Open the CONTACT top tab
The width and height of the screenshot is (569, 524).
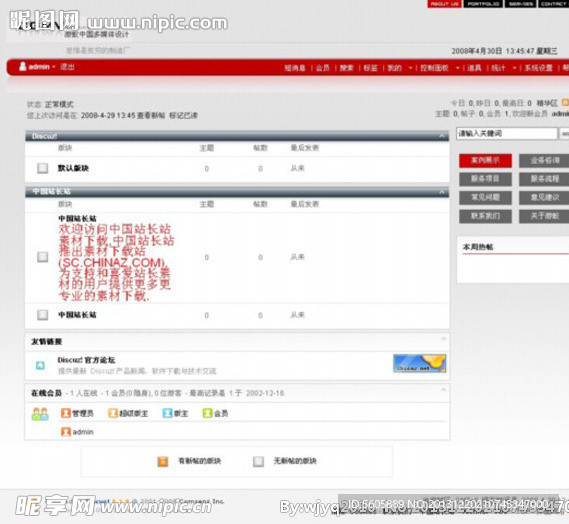(553, 4)
